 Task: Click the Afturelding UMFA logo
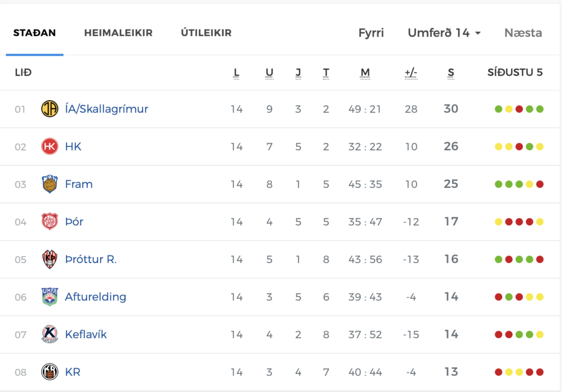(x=49, y=297)
